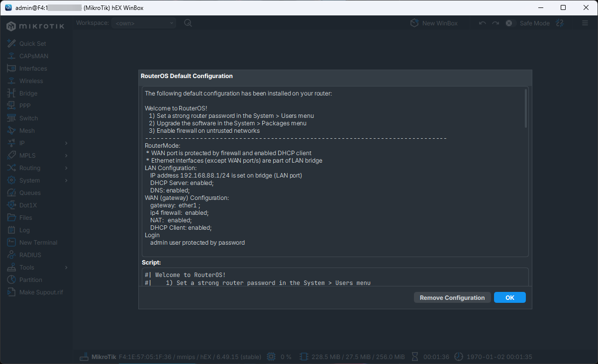Click the search magnifier icon
Viewport: 598px width, 364px height.
[188, 23]
